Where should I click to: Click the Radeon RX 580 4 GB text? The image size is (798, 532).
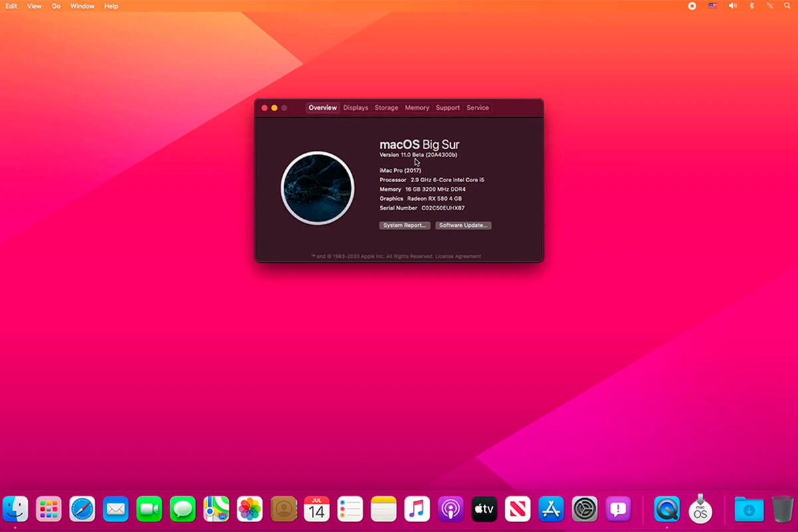click(434, 199)
